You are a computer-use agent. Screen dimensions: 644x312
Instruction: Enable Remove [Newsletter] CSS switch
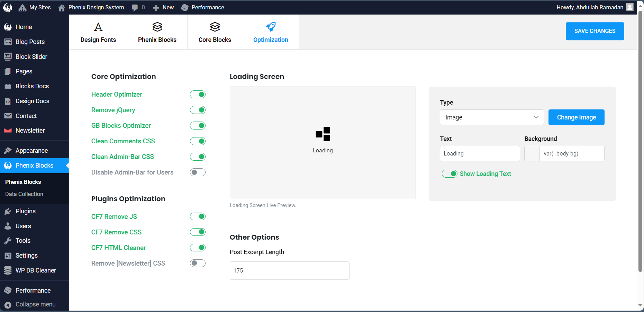pos(198,263)
